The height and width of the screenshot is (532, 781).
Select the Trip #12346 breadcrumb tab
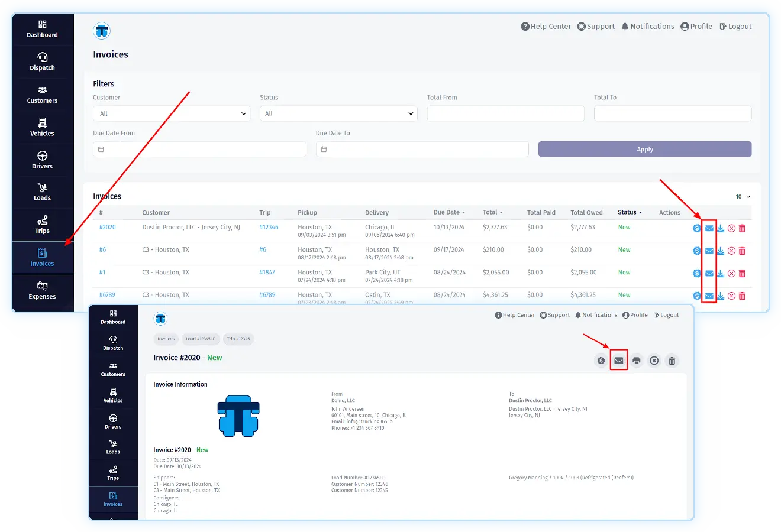pyautogui.click(x=238, y=339)
